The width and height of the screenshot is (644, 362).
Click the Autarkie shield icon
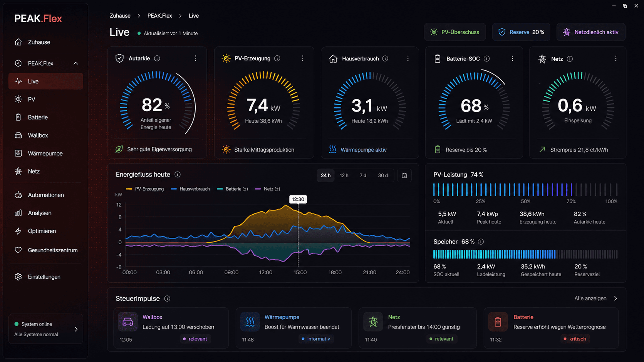point(119,58)
